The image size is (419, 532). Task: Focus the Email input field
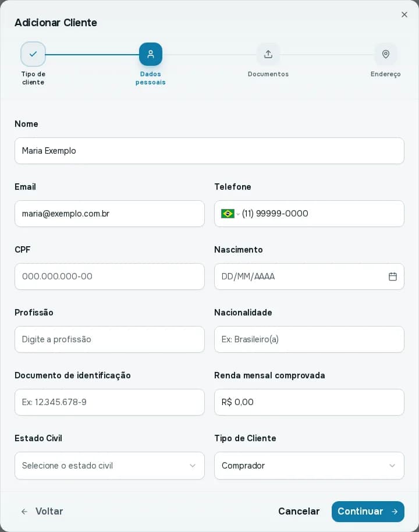[109, 214]
